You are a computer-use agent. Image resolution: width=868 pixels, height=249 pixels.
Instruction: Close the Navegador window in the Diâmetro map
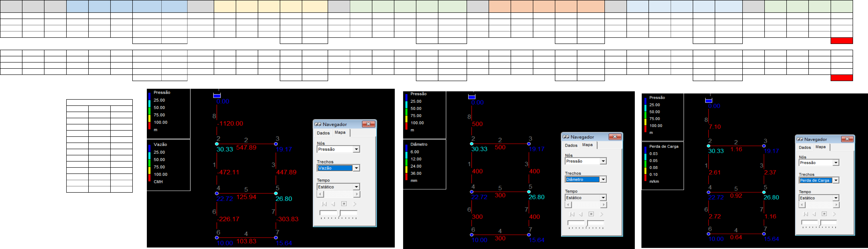tap(615, 137)
